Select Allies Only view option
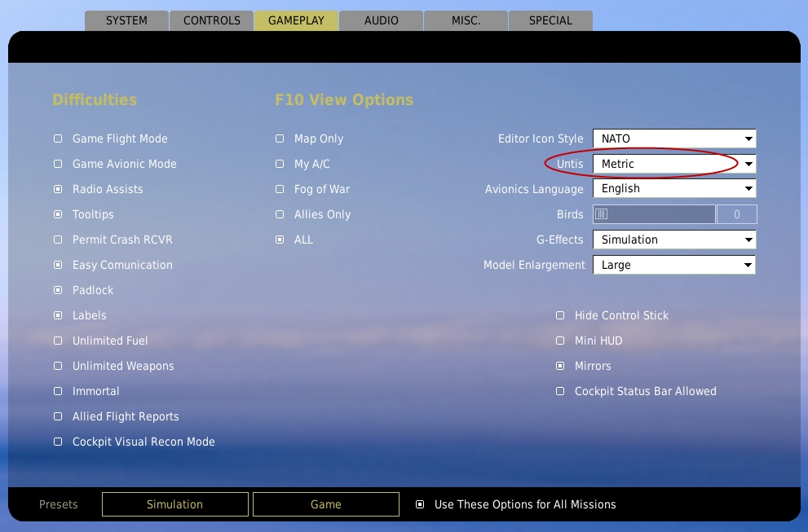This screenshot has height=532, width=808. 280,214
